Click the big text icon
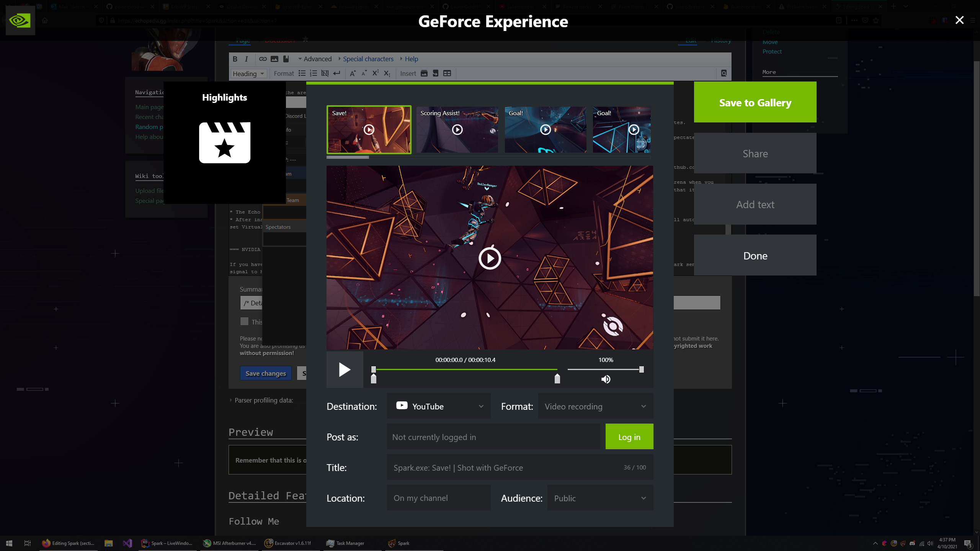This screenshot has height=551, width=980. coord(353,73)
